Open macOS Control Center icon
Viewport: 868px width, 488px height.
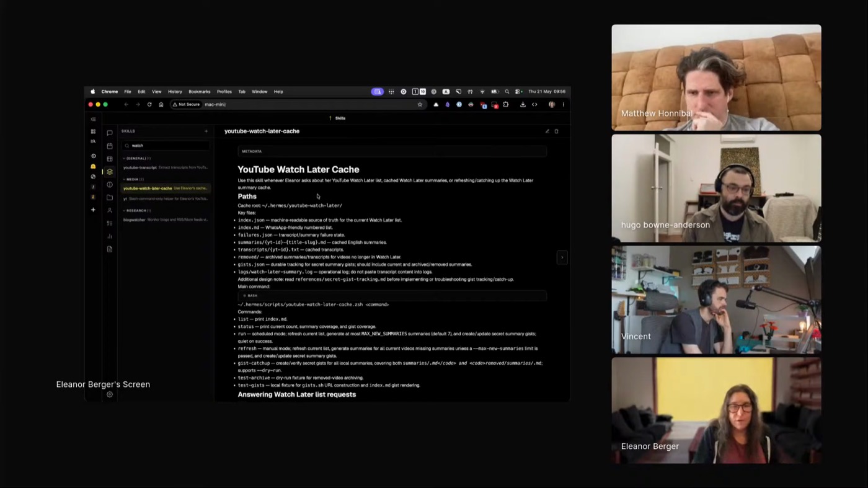click(x=518, y=92)
